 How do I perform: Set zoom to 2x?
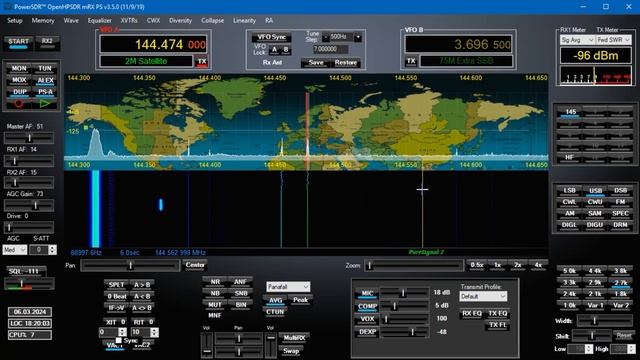pyautogui.click(x=518, y=265)
